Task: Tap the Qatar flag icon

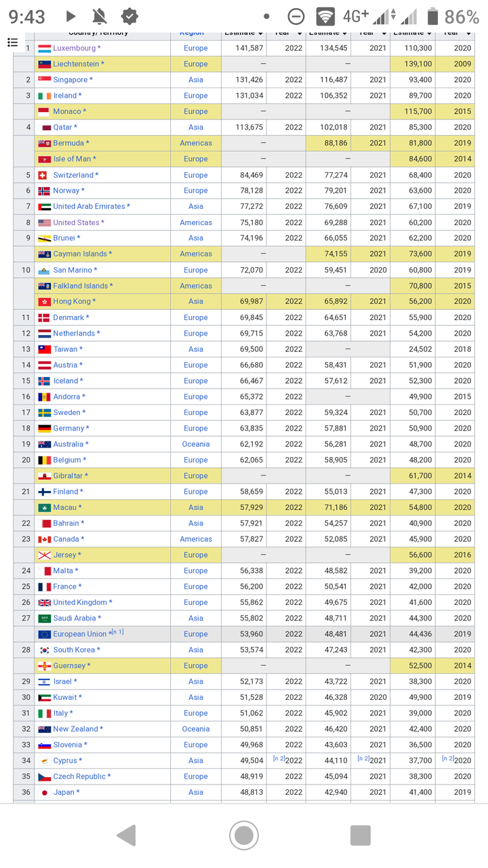Action: point(46,127)
